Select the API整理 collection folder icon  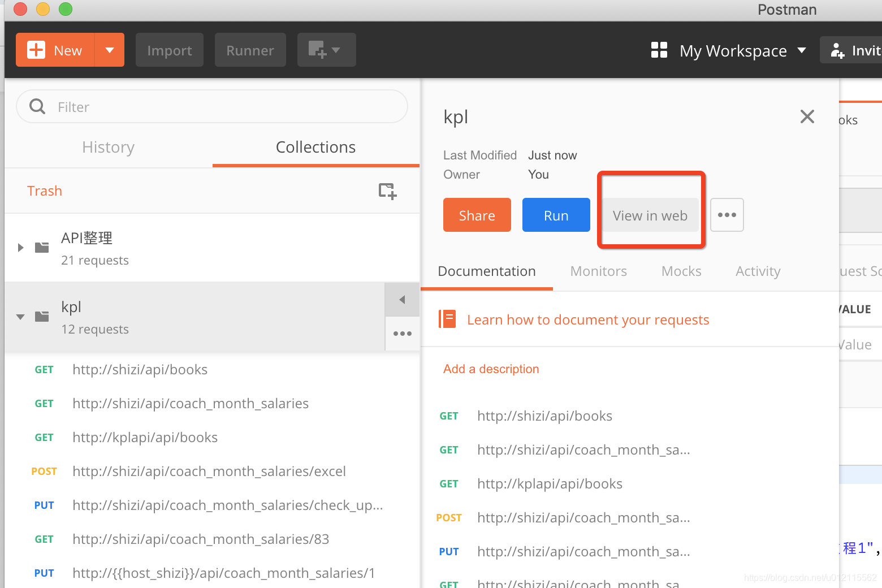pyautogui.click(x=42, y=248)
